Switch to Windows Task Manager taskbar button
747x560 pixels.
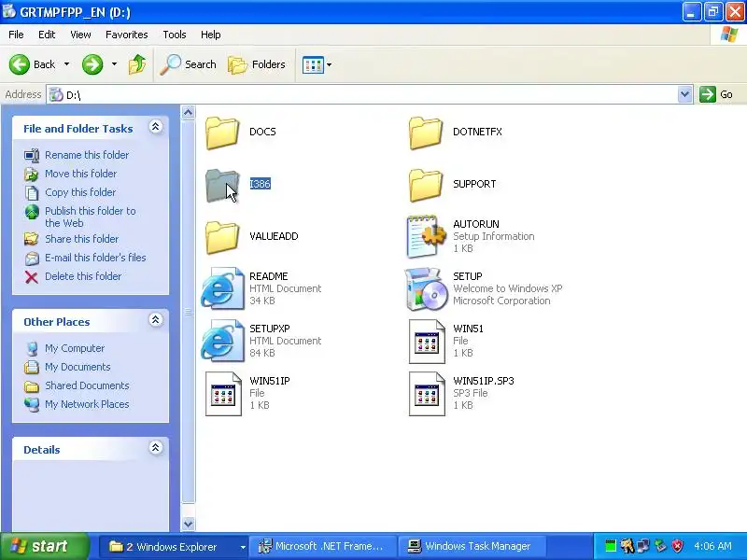pyautogui.click(x=472, y=547)
